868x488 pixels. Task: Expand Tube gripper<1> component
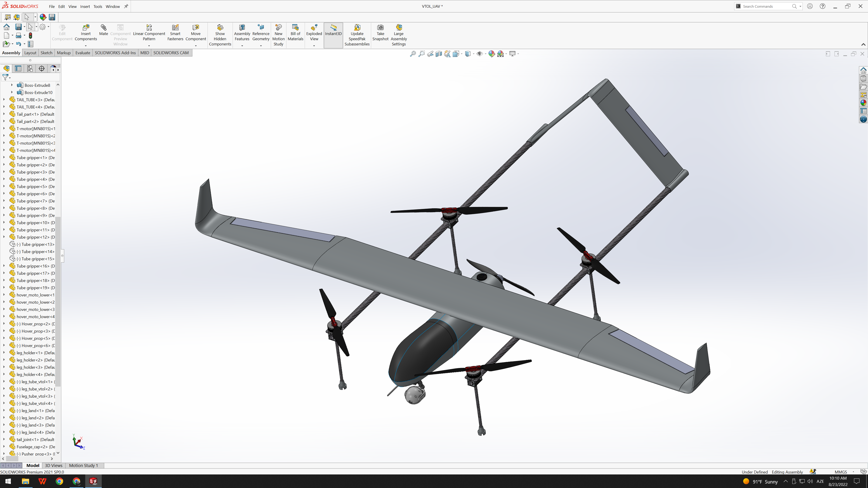coord(4,158)
